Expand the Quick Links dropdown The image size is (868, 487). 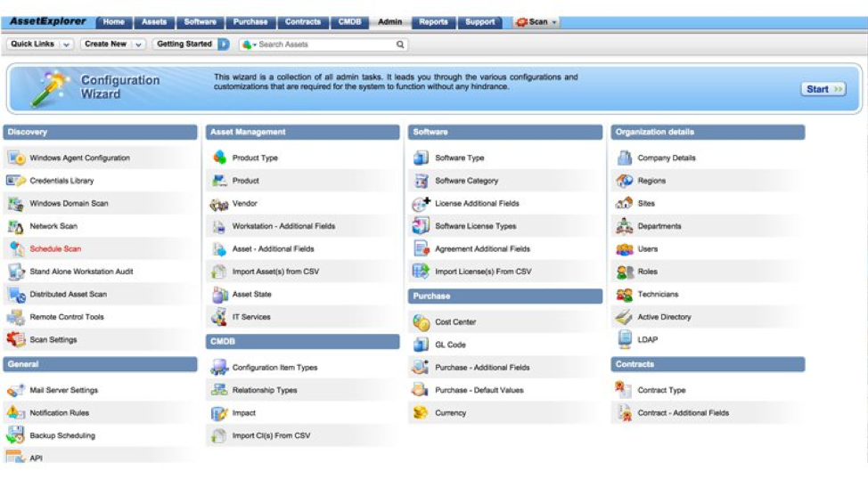pos(67,45)
